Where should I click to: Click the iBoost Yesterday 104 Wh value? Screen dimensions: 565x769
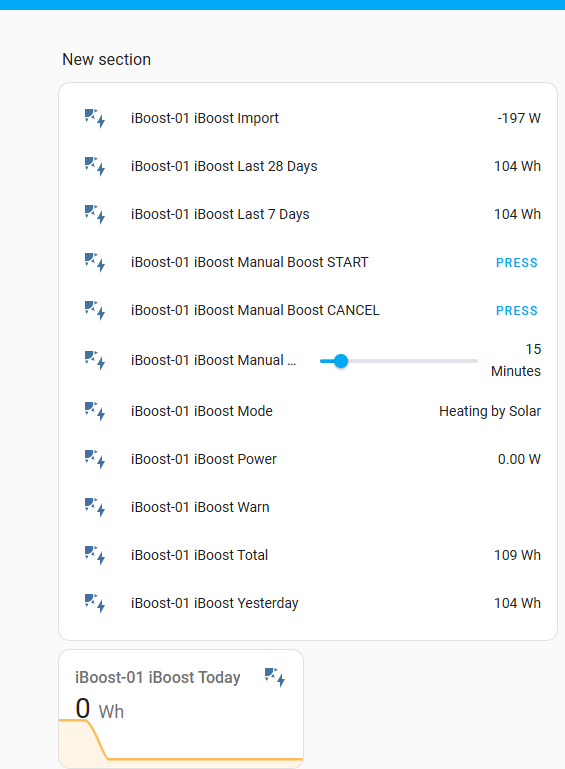517,603
